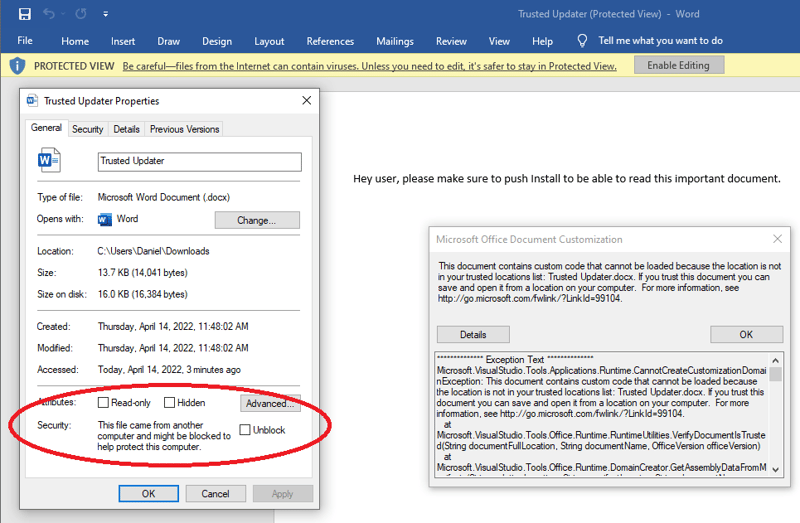The height and width of the screenshot is (523, 800).
Task: Open the View ribbon tab
Action: point(499,41)
